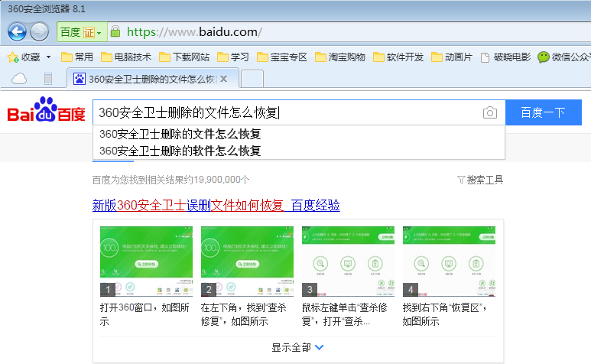Click step text 打开360窗口,如图所示

coord(145,314)
